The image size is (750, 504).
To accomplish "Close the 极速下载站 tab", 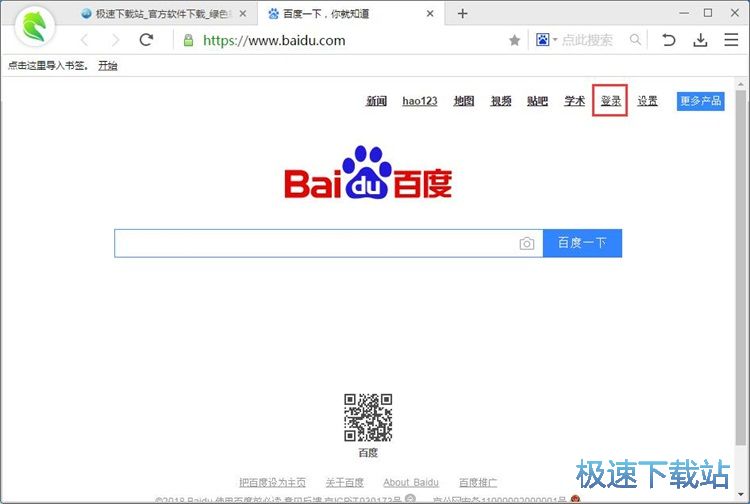I will tap(243, 14).
